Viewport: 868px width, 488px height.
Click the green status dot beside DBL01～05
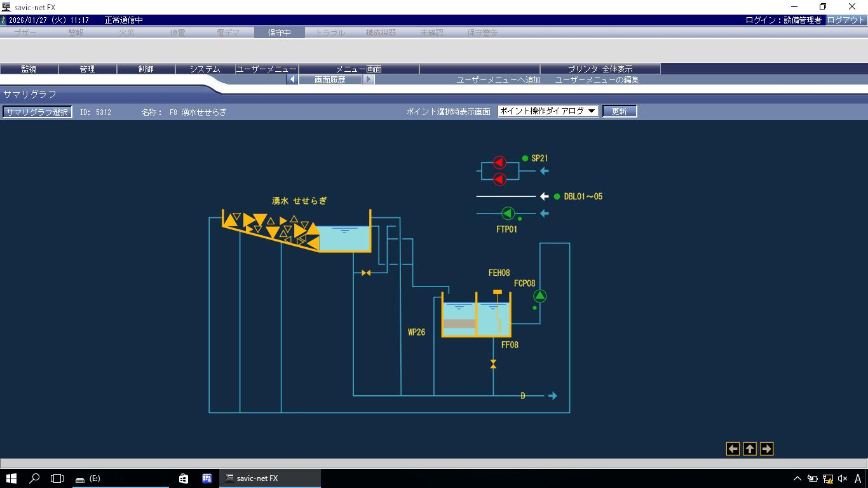tap(557, 197)
